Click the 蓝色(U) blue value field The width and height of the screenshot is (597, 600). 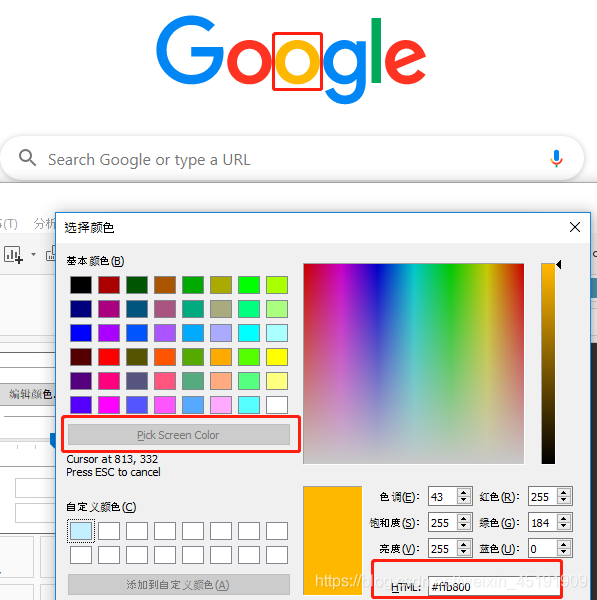pos(543,549)
